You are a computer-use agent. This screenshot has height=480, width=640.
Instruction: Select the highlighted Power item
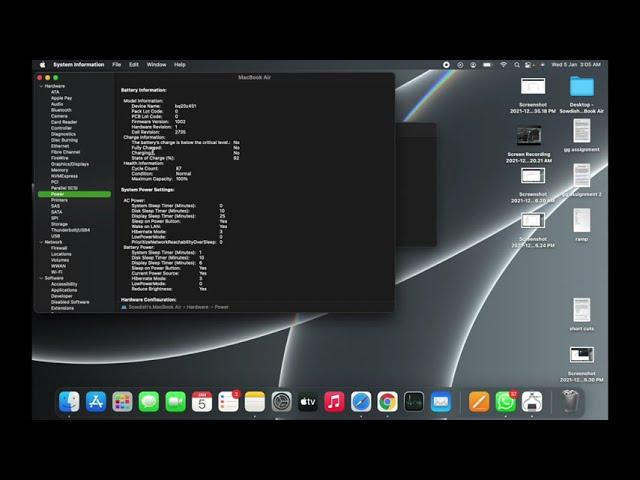coord(74,194)
